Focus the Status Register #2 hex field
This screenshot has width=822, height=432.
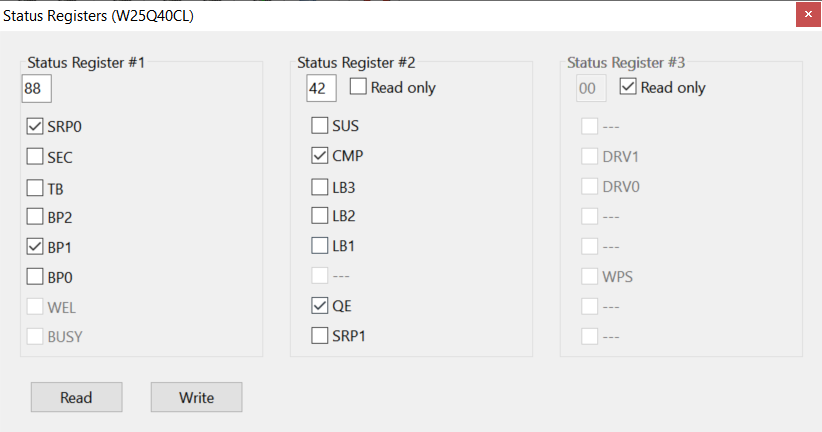(x=320, y=89)
